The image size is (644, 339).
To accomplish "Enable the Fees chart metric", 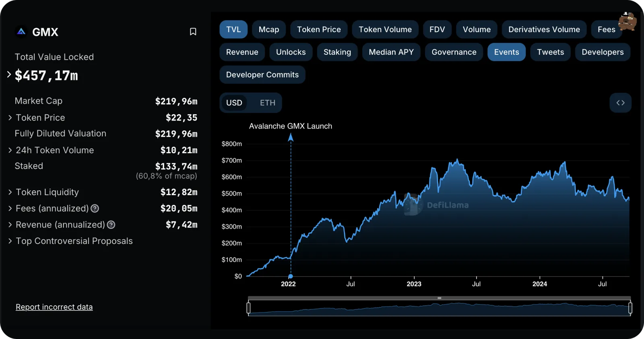I will [x=606, y=29].
